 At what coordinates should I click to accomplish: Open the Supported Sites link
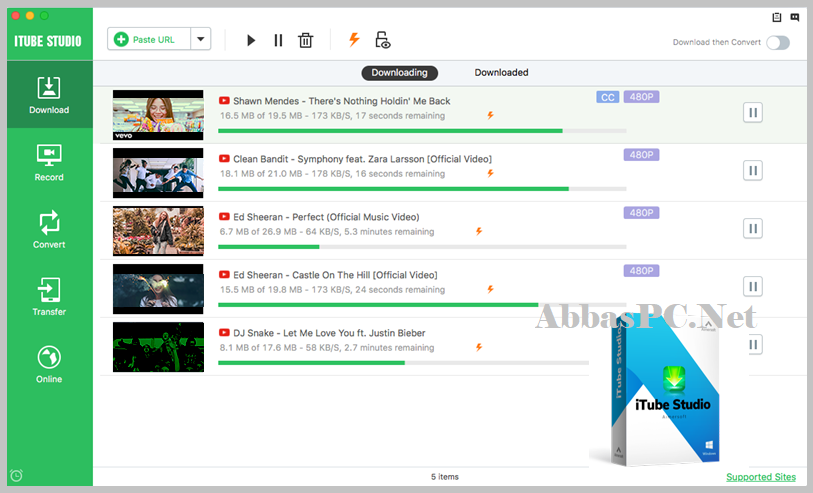pyautogui.click(x=761, y=477)
